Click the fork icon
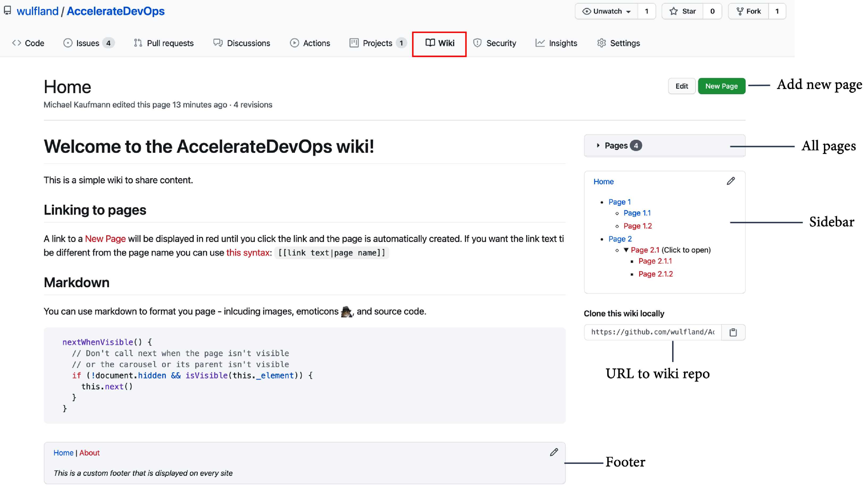The width and height of the screenshot is (868, 487). coord(740,11)
